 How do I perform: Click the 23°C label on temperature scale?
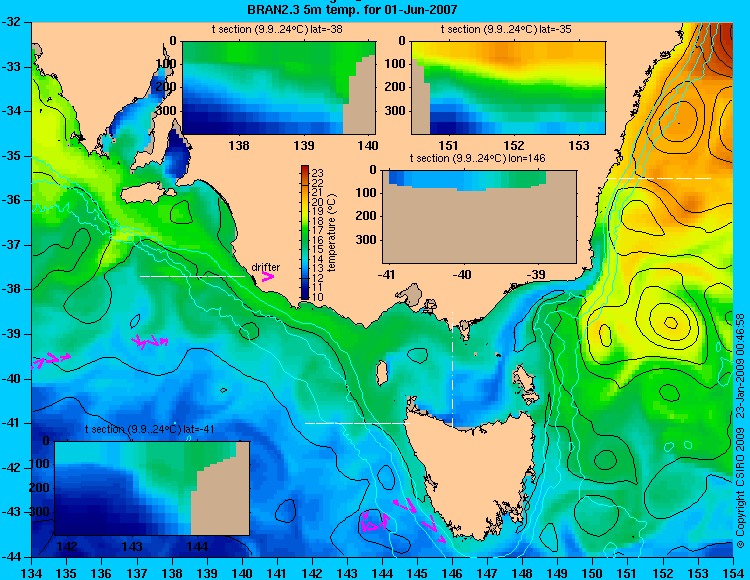pos(318,173)
